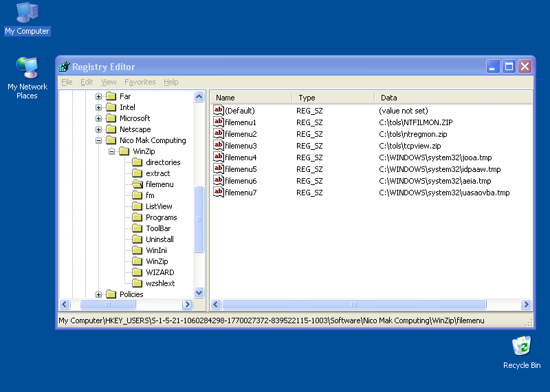Sort values by the Type column header
This screenshot has height=392, width=550.
333,98
